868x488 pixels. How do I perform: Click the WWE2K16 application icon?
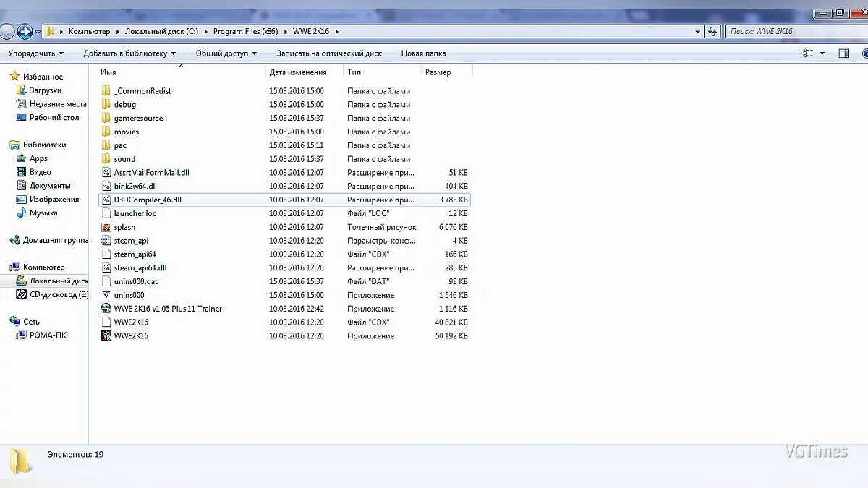pos(106,336)
